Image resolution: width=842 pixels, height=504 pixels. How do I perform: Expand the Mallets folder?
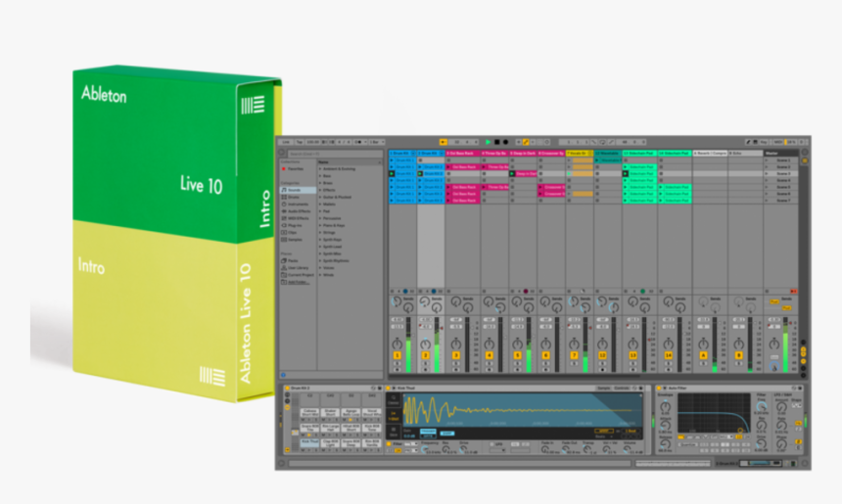[320, 204]
